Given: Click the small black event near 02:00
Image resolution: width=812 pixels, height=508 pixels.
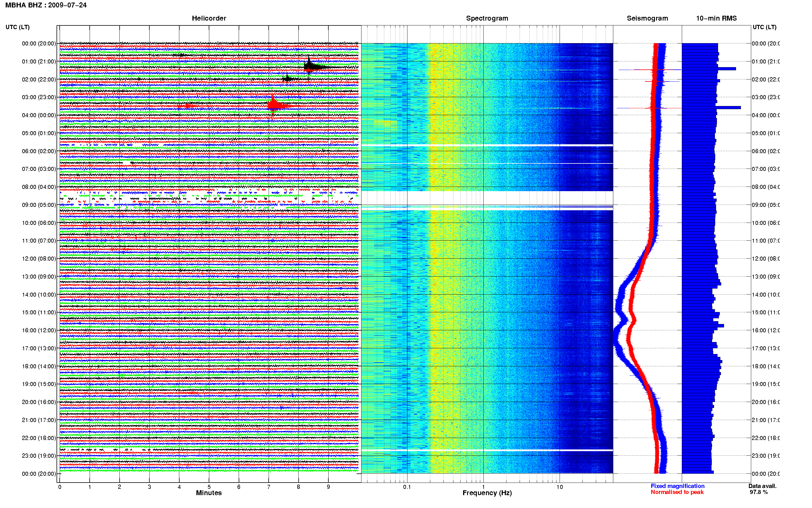Looking at the screenshot, I should click(288, 79).
